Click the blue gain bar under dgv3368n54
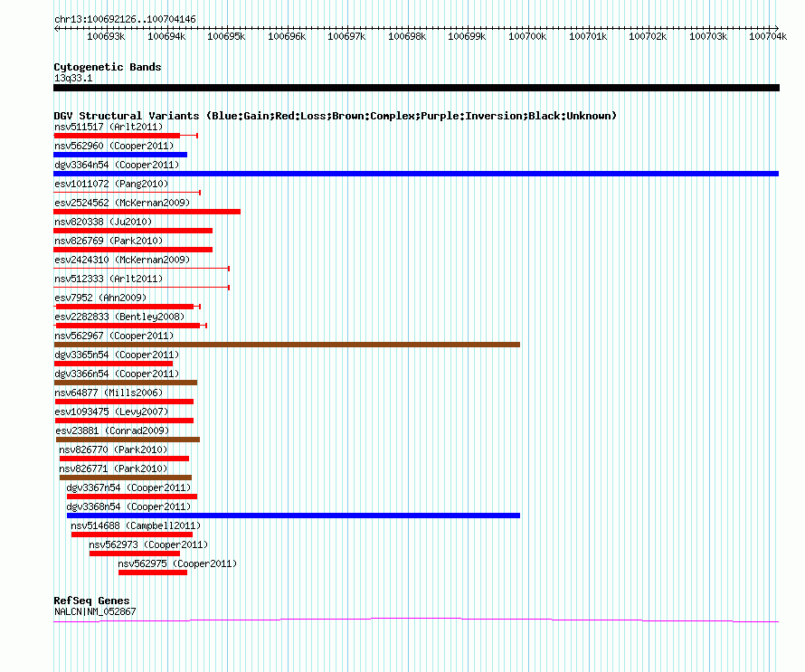The image size is (805, 672). (x=293, y=516)
